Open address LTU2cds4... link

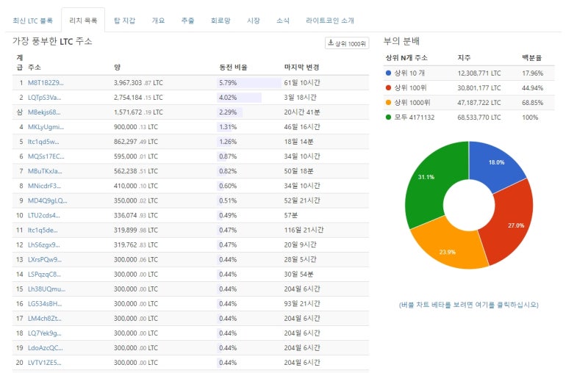pyautogui.click(x=44, y=215)
